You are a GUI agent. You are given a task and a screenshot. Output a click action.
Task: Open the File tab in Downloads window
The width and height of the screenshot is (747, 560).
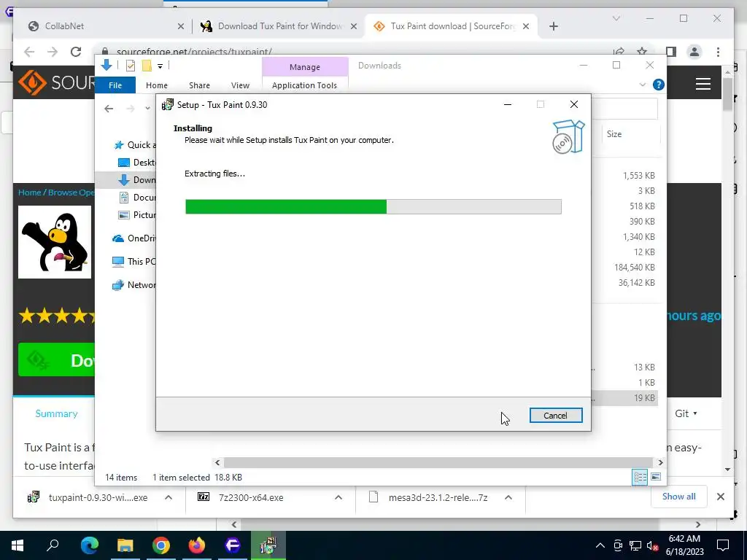click(x=115, y=85)
